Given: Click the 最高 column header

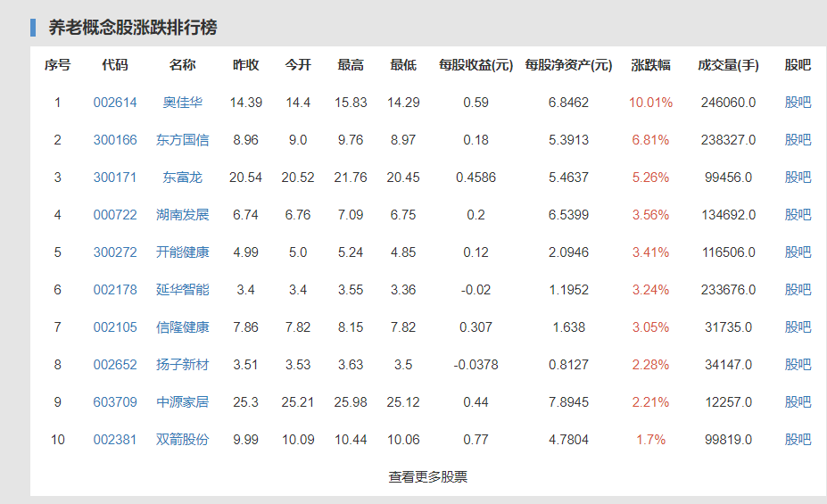Looking at the screenshot, I should [351, 65].
